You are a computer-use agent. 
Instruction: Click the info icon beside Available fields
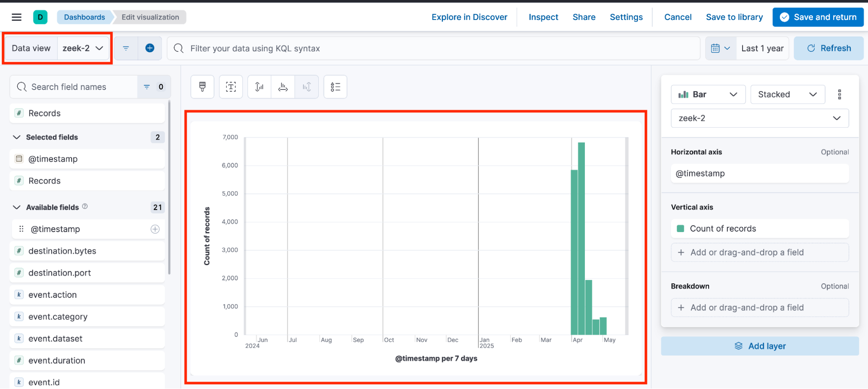click(85, 206)
